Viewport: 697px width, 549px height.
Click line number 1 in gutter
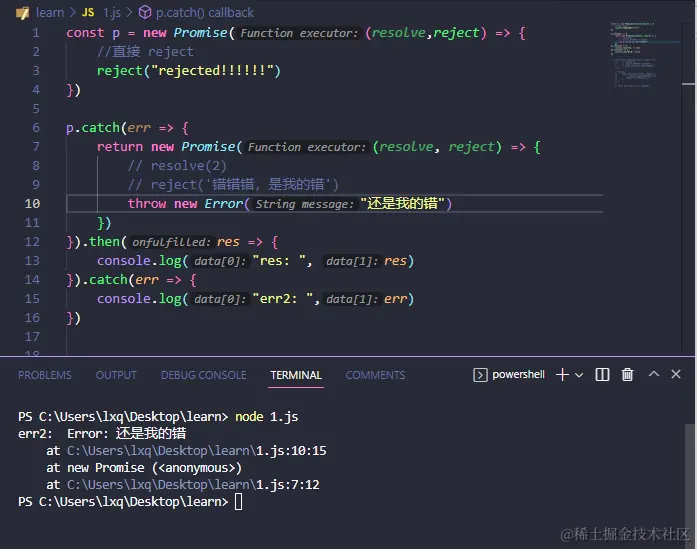(36, 33)
